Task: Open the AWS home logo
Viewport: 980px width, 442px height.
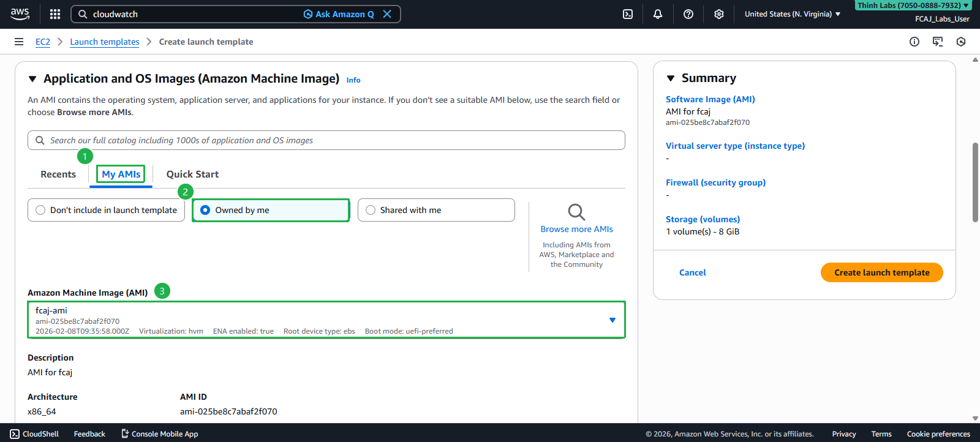Action: [20, 13]
